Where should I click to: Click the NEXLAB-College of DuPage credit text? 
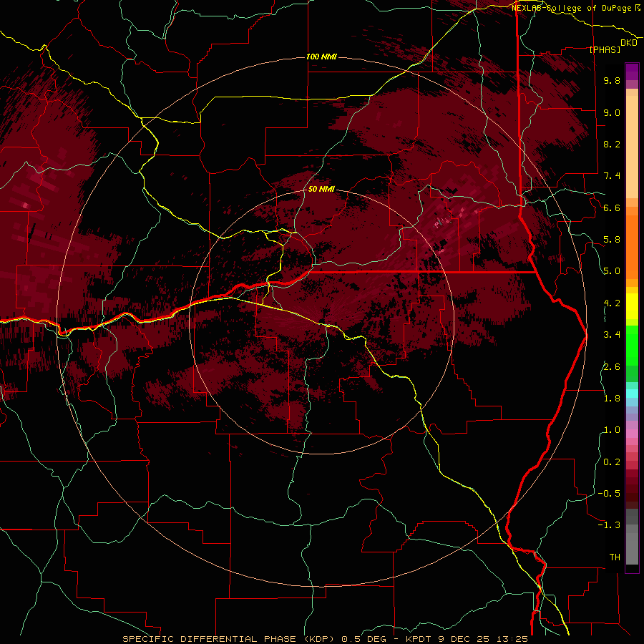[575, 8]
